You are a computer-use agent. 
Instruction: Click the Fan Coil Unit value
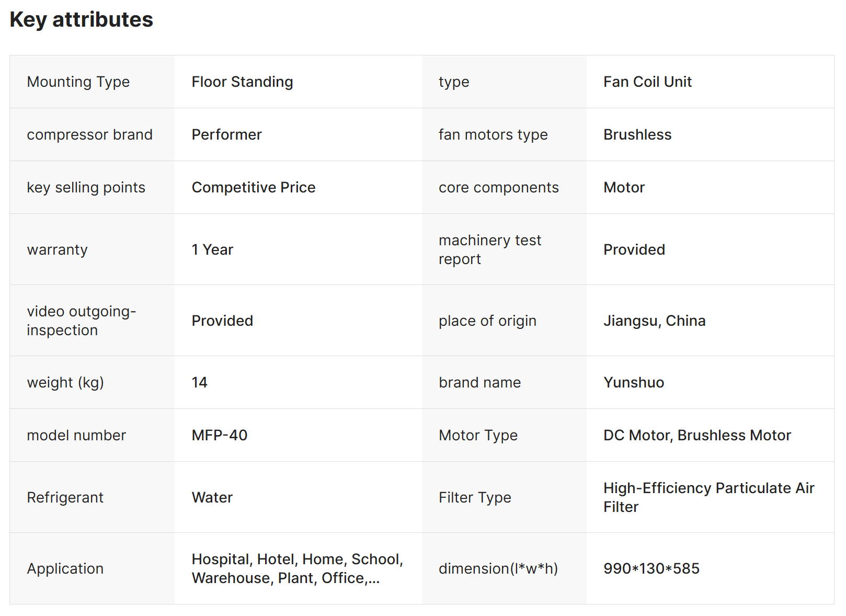point(647,82)
